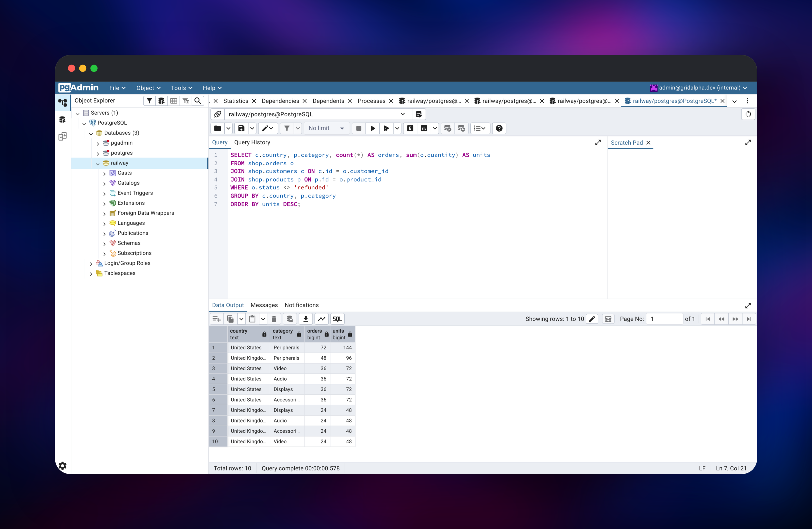The width and height of the screenshot is (812, 529).
Task: Open the Execute options dropdown arrow
Action: point(397,128)
